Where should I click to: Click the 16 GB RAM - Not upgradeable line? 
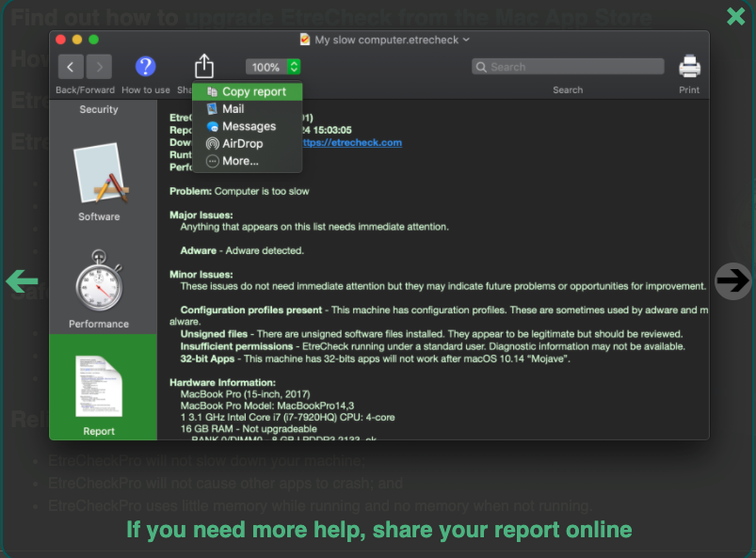(249, 429)
